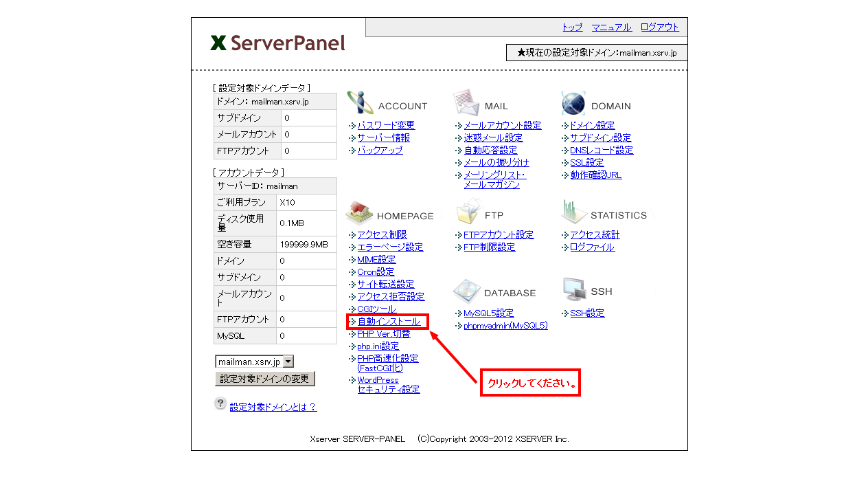Click the ご利用プラン X10 value
Viewport: 868px width, 477px height.
(287, 203)
